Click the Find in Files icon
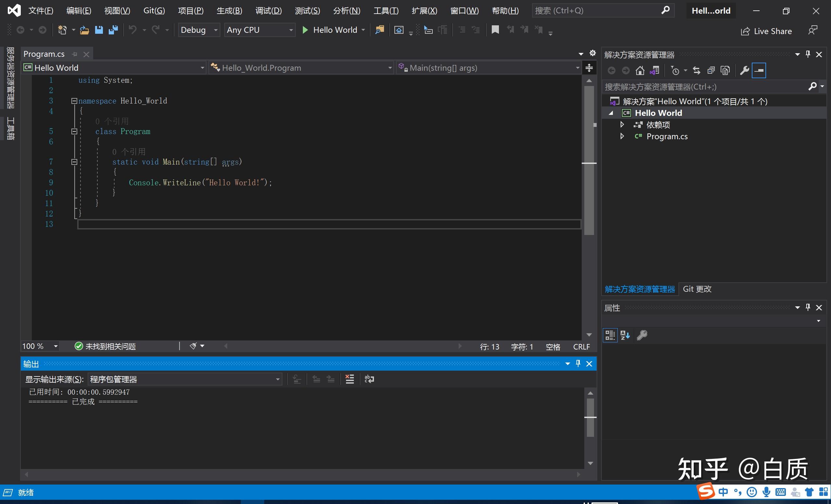The width and height of the screenshot is (831, 504). [x=380, y=30]
